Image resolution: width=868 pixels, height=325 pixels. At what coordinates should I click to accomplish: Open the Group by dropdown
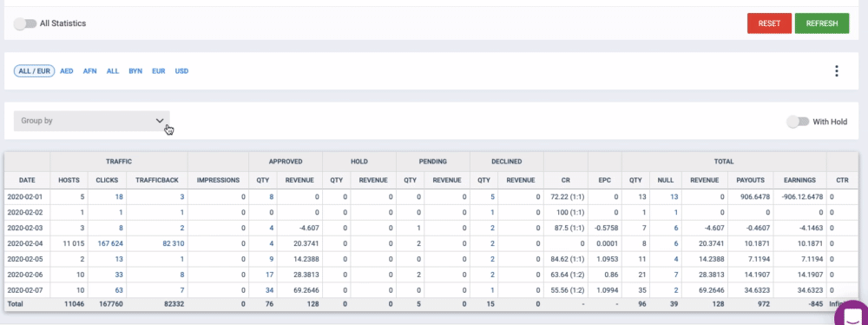91,121
